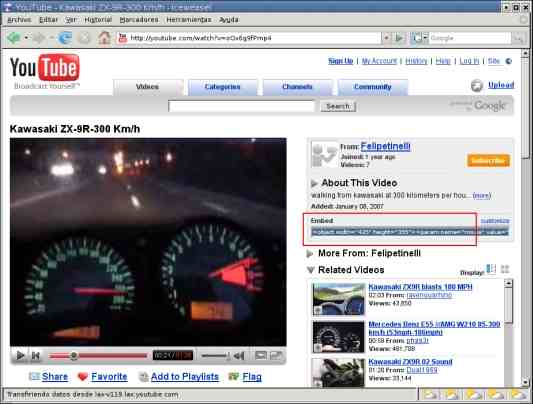
Task: Click the orange Subscribe button
Action: coord(488,161)
